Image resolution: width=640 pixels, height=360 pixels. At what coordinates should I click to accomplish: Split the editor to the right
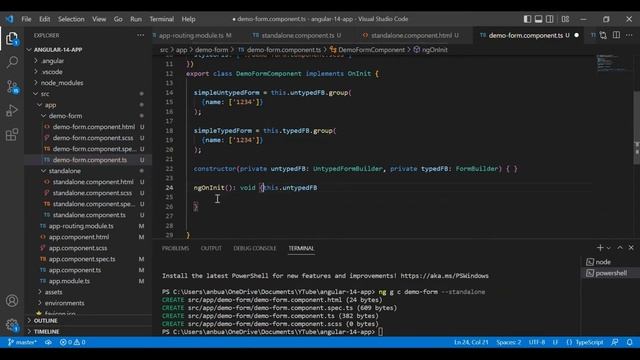point(616,36)
